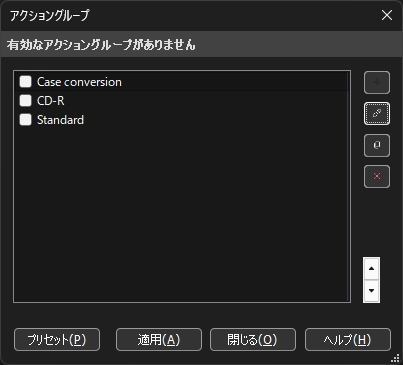The image size is (403, 365).
Task: Toggle the CD-R checkbox
Action: coord(26,101)
